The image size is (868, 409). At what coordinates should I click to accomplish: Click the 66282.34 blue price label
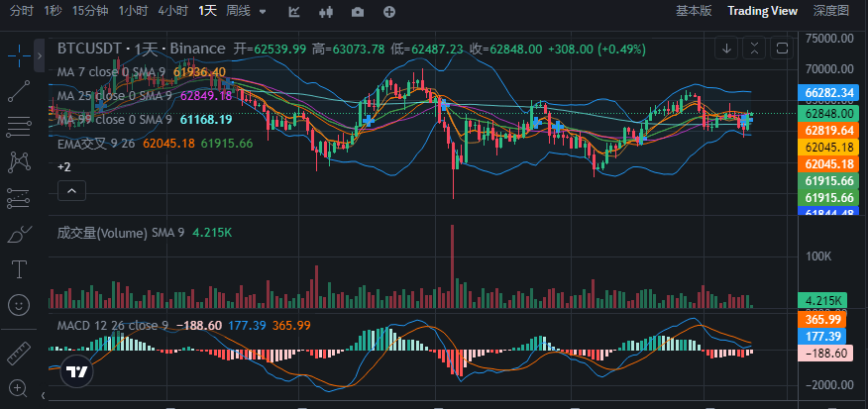coord(828,92)
